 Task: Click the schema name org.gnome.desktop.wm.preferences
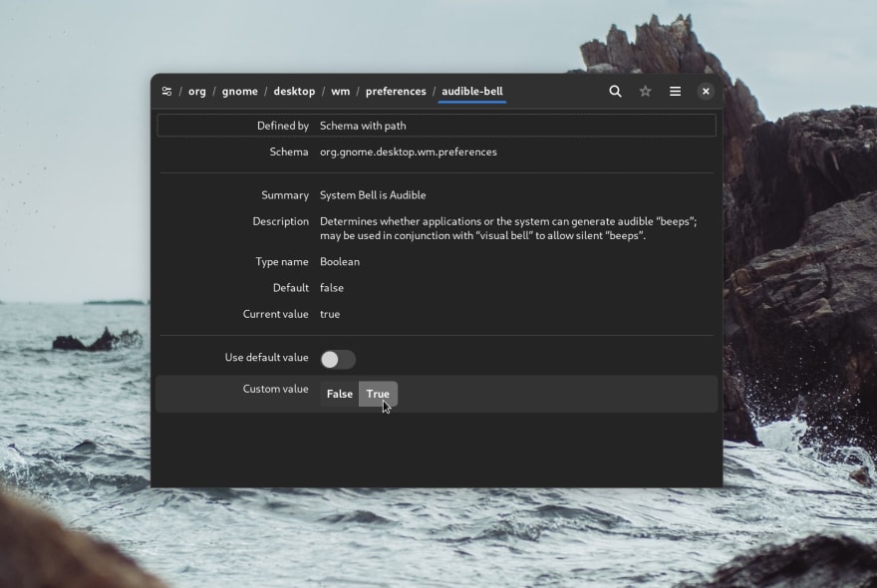pos(409,152)
